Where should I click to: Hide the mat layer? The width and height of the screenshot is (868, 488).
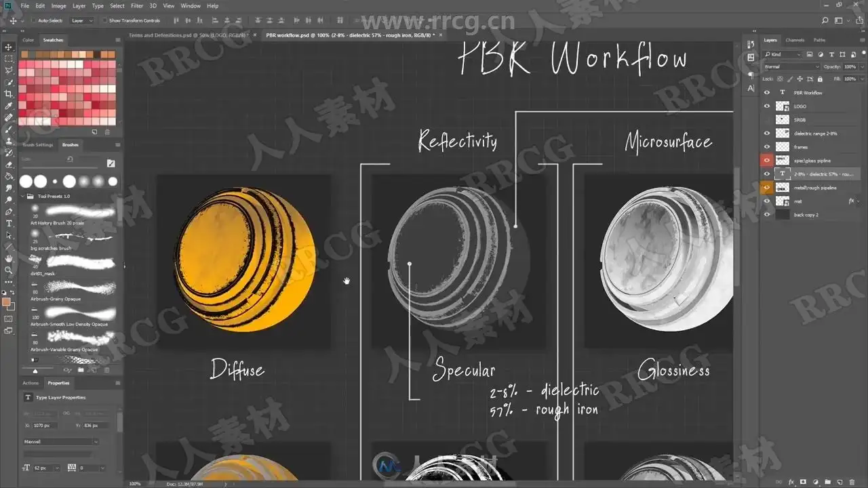[767, 201]
